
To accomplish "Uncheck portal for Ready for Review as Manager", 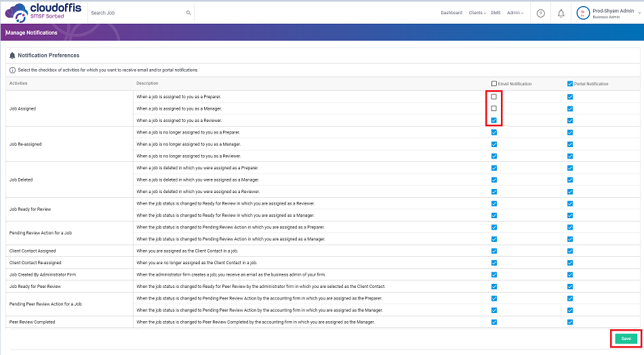I will (570, 215).
